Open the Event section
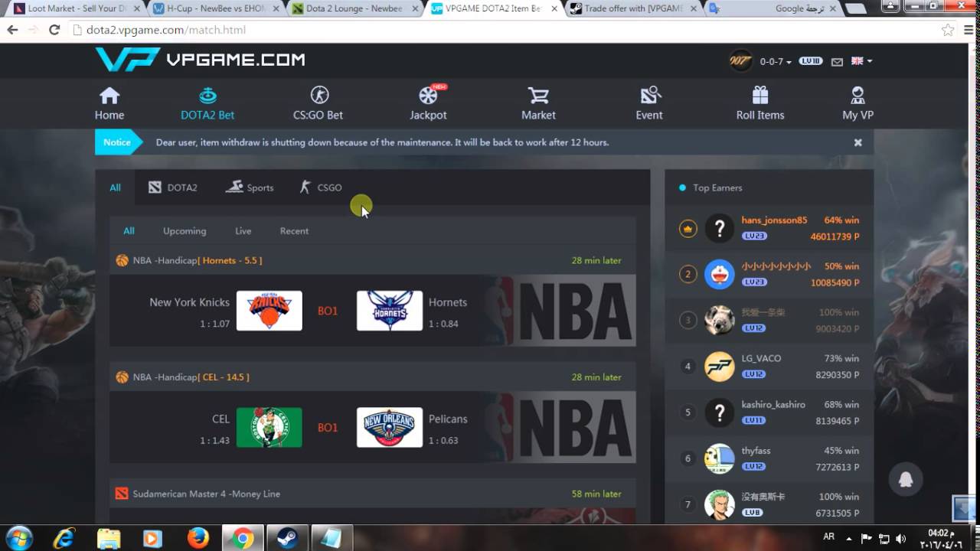Screen dimensions: 980x551 [x=649, y=104]
